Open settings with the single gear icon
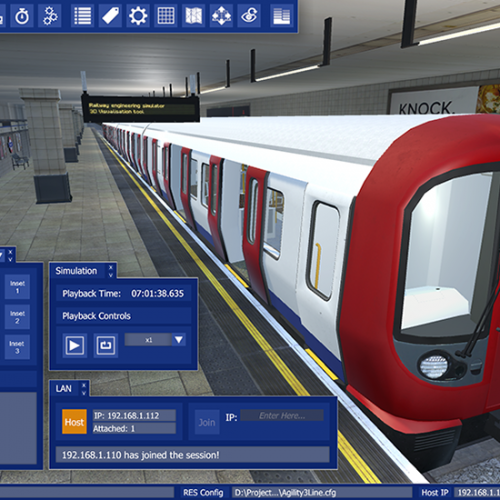 click(x=138, y=15)
